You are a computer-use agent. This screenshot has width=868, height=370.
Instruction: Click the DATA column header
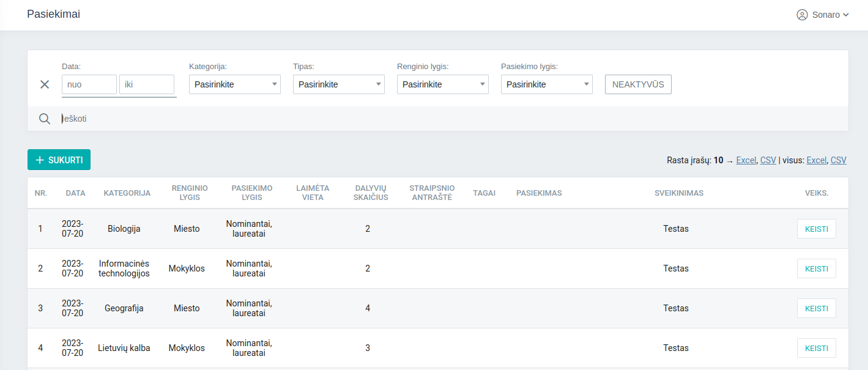pos(75,193)
